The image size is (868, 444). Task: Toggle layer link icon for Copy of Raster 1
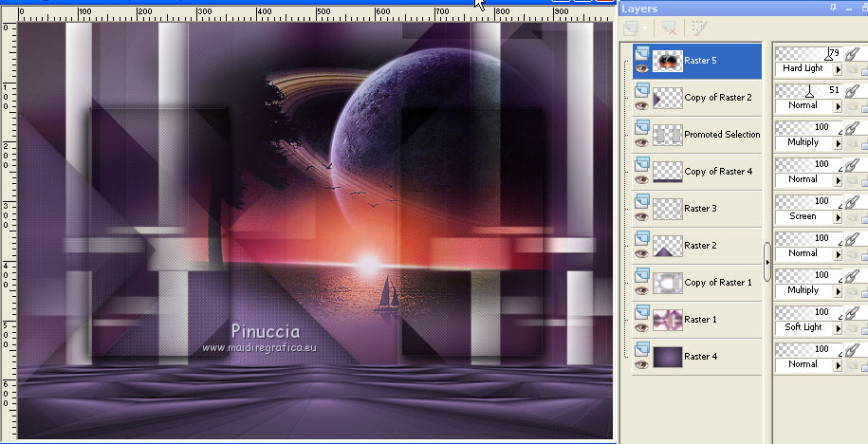pyautogui.click(x=852, y=276)
